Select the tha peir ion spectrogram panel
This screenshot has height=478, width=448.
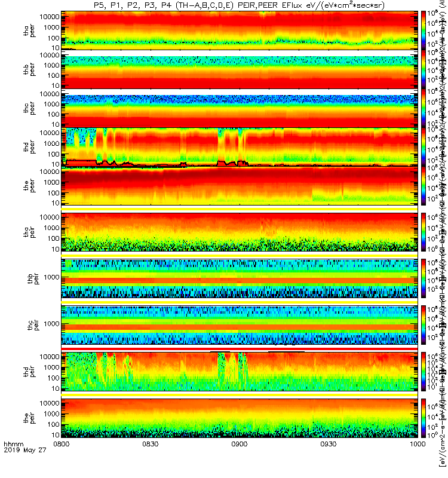(240, 232)
